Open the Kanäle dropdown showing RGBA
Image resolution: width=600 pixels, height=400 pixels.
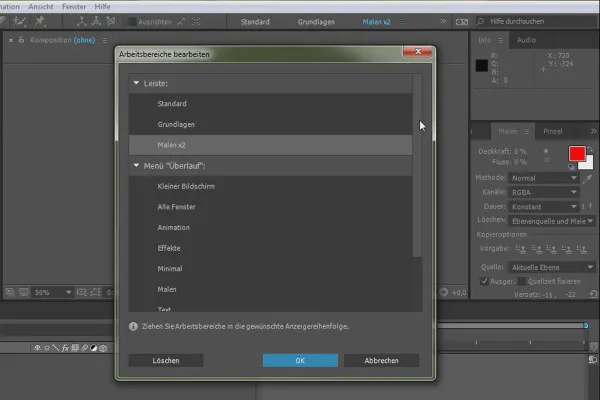[544, 192]
